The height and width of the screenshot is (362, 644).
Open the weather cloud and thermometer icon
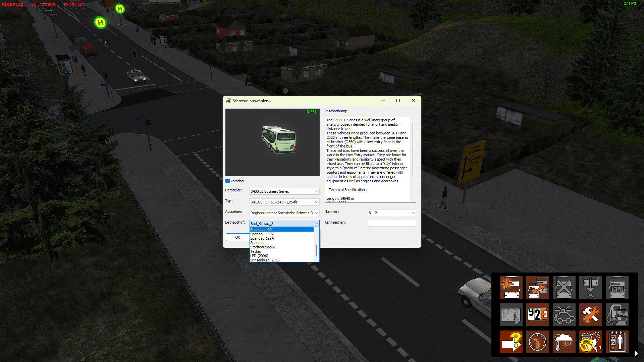[564, 342]
